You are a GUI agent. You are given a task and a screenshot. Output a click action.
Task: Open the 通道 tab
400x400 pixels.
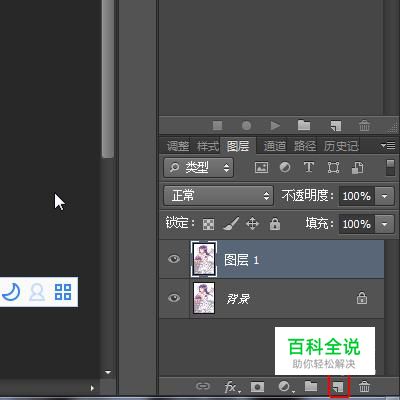tap(275, 146)
